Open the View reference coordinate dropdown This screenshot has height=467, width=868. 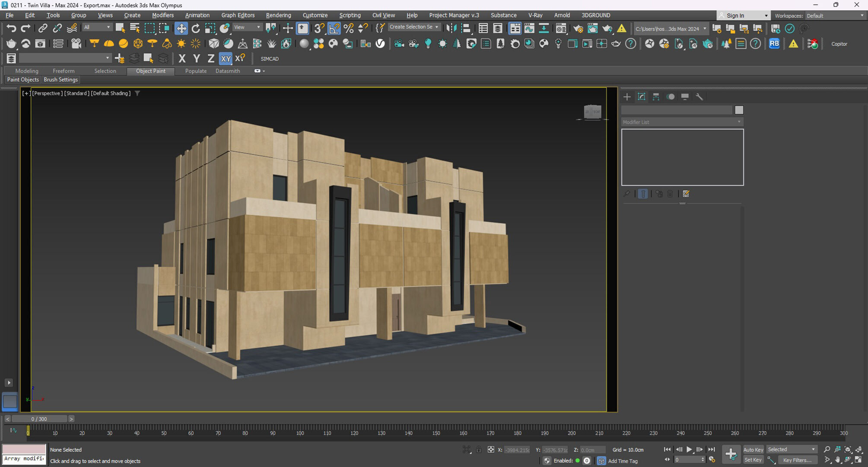247,27
